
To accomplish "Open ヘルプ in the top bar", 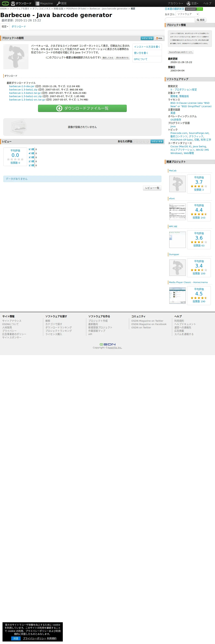I will (207, 3).
